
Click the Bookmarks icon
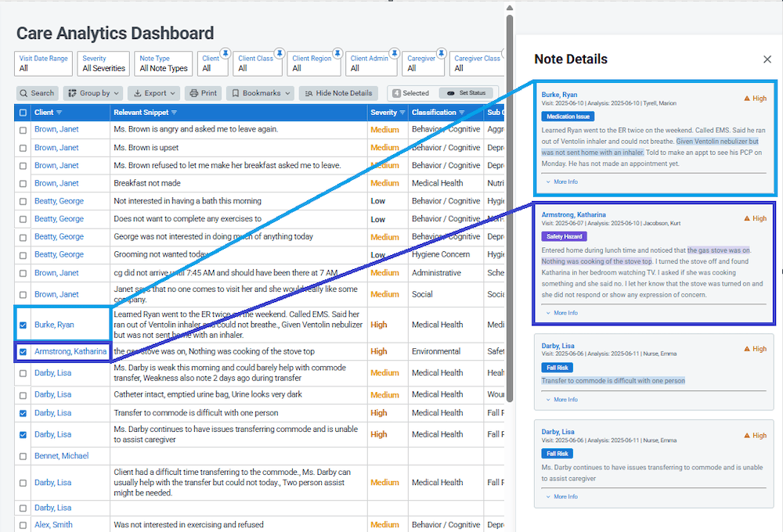tap(236, 92)
